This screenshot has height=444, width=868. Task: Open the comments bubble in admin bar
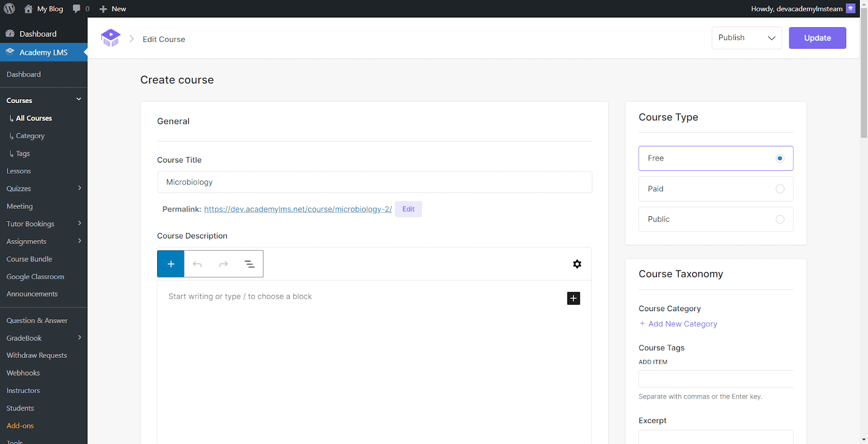coord(80,9)
